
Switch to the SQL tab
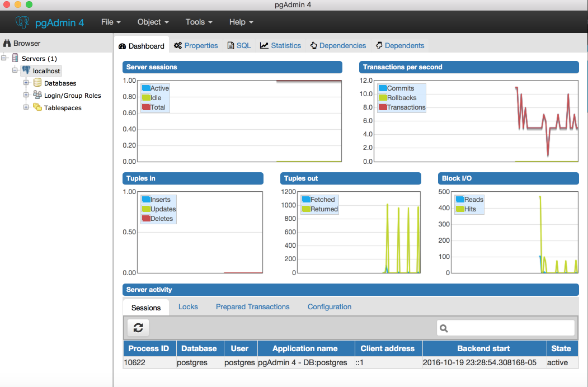coord(239,45)
